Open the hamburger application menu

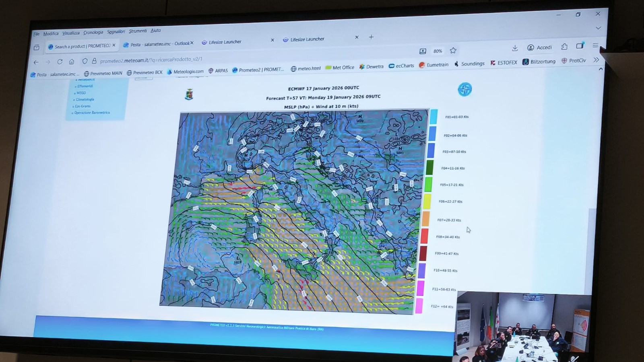click(x=596, y=45)
